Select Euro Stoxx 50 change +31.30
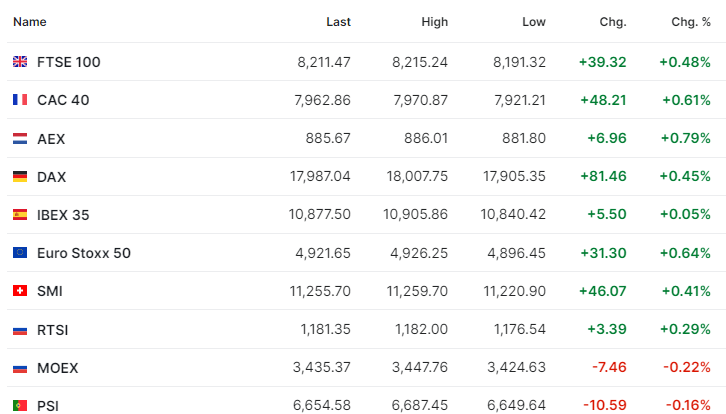The height and width of the screenshot is (414, 726). tap(603, 253)
